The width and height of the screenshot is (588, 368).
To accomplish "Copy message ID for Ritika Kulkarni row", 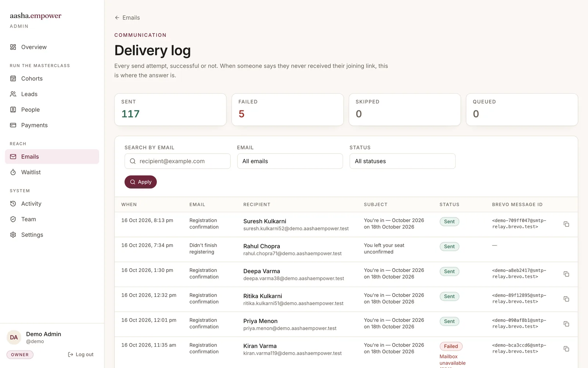I will click(x=566, y=299).
